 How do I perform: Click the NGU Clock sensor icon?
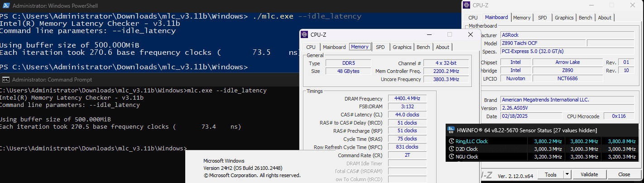452,157
